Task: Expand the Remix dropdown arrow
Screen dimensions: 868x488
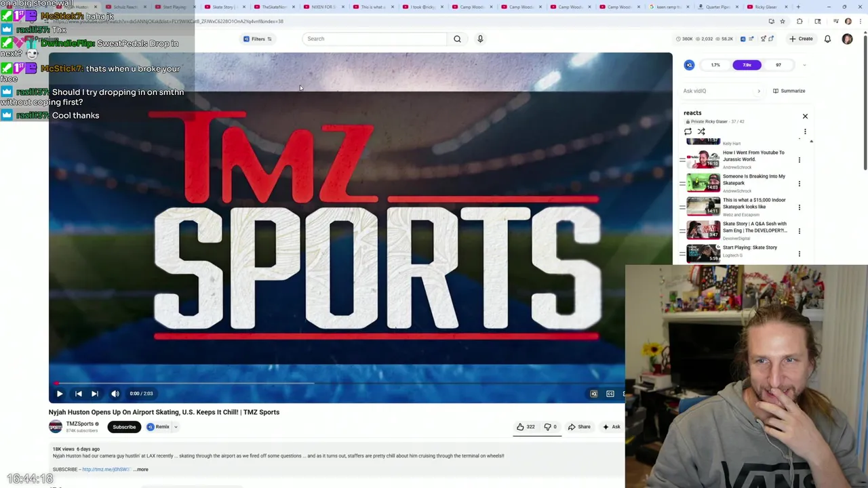Action: coord(176,427)
